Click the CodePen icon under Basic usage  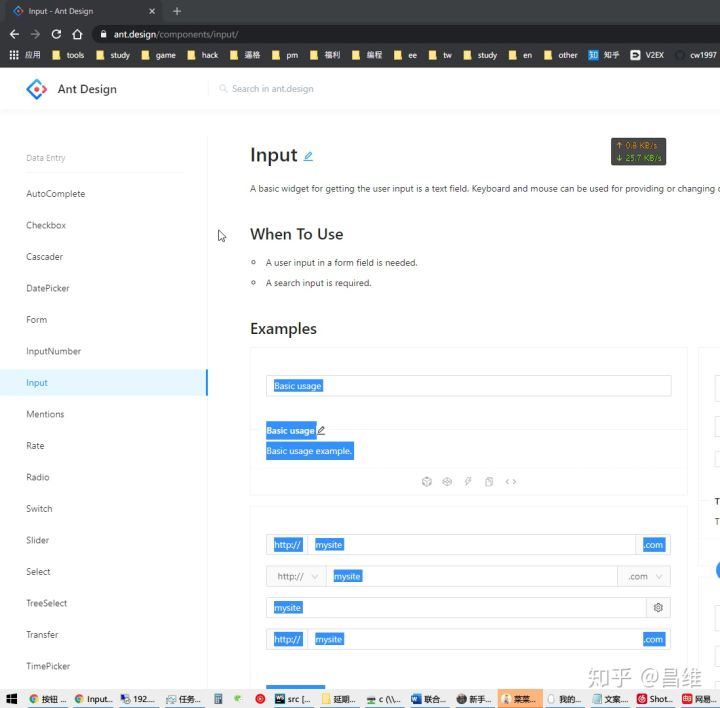(447, 482)
